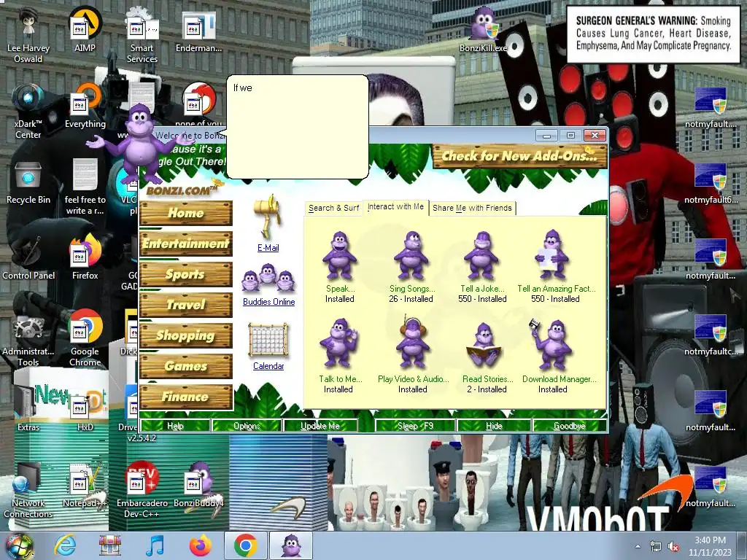This screenshot has width=747, height=560.
Task: Select the Google Chrome desktop shortcut
Action: coord(85,338)
